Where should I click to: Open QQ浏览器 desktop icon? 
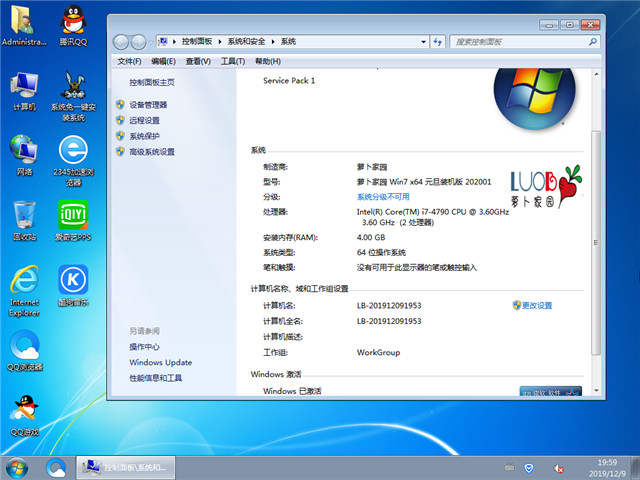24,351
